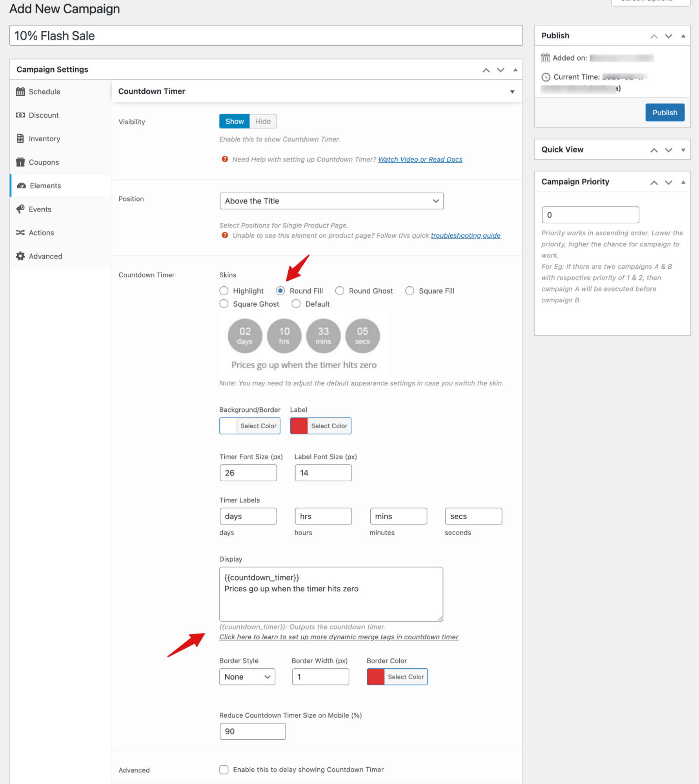Click the clock icon beside Current Time
Viewport: 699px width, 784px height.
click(546, 77)
